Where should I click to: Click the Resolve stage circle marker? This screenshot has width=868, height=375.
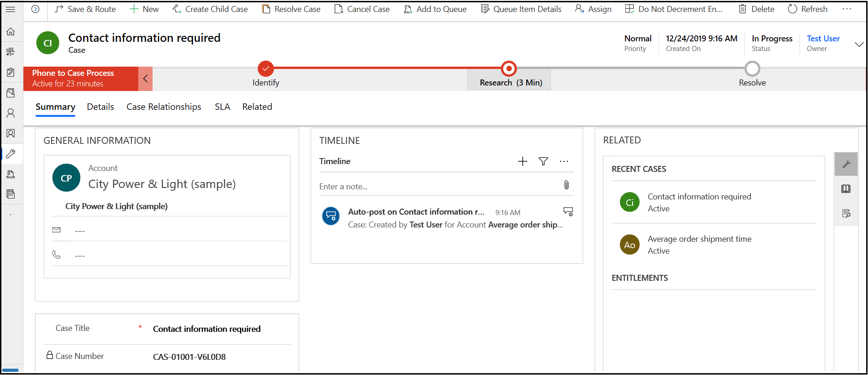coord(752,69)
